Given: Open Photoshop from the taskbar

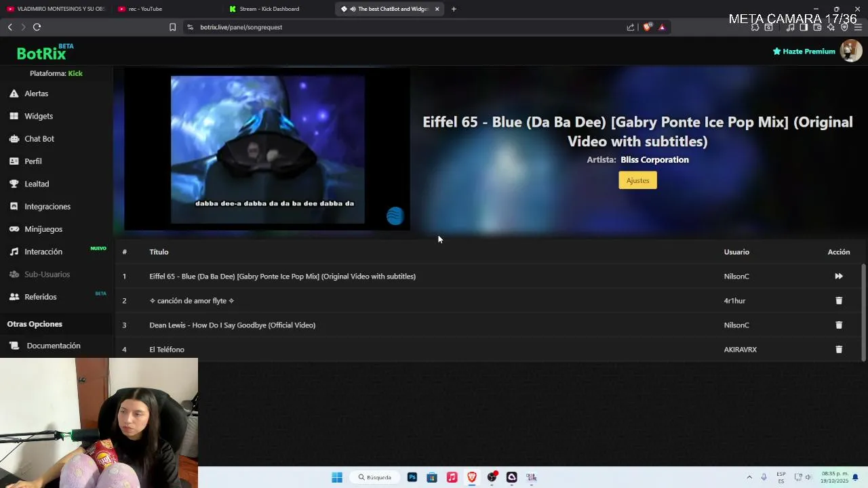Looking at the screenshot, I should [x=412, y=477].
